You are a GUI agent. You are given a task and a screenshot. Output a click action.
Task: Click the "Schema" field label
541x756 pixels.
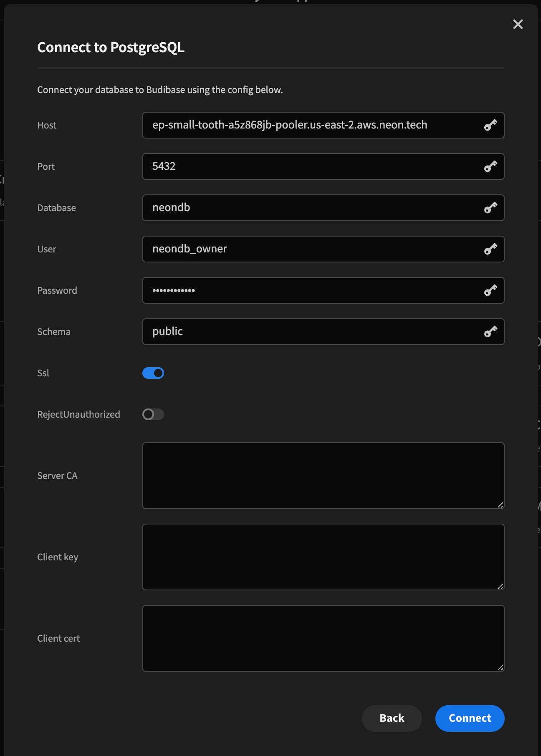pyautogui.click(x=54, y=332)
